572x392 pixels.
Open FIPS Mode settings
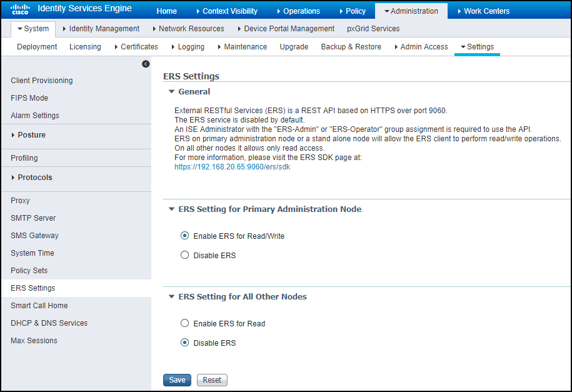click(29, 98)
